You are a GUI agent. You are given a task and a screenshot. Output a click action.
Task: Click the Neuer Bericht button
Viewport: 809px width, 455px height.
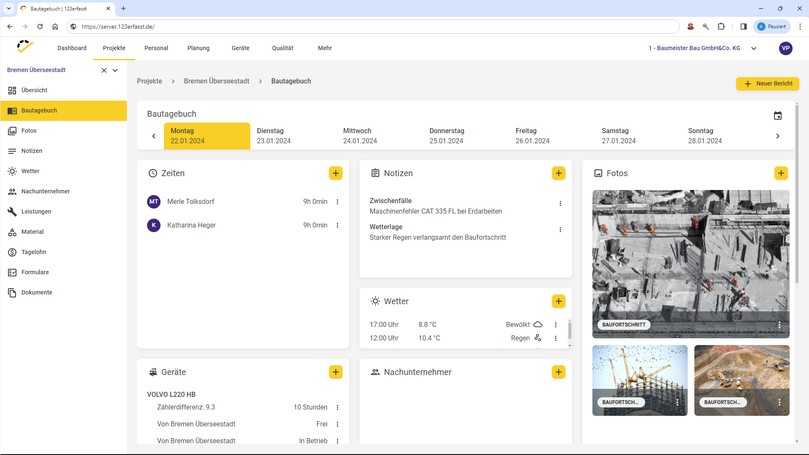click(x=767, y=84)
